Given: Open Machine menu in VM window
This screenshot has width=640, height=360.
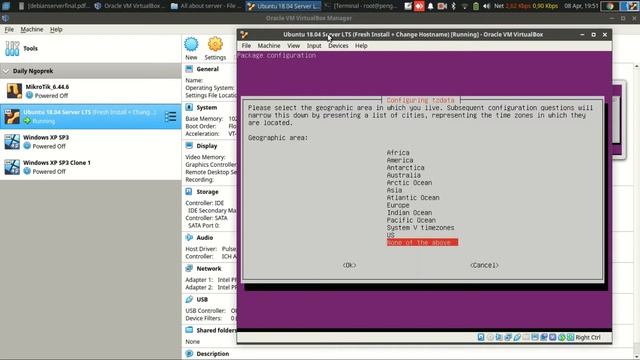Looking at the screenshot, I should pos(269,46).
